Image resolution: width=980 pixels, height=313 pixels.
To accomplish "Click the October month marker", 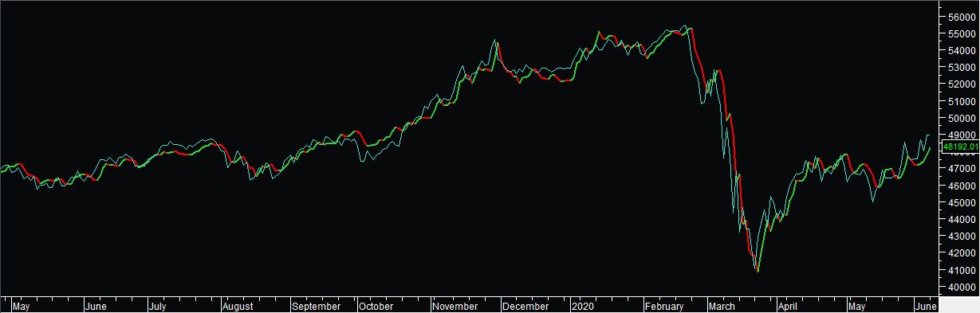I will 376,306.
